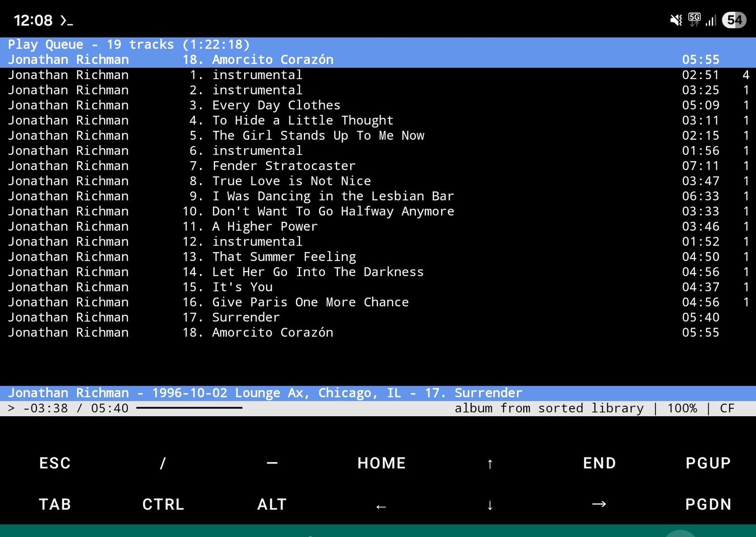The image size is (756, 537).
Task: Select track 3. Every Day Clothes
Action: pyautogui.click(x=378, y=105)
